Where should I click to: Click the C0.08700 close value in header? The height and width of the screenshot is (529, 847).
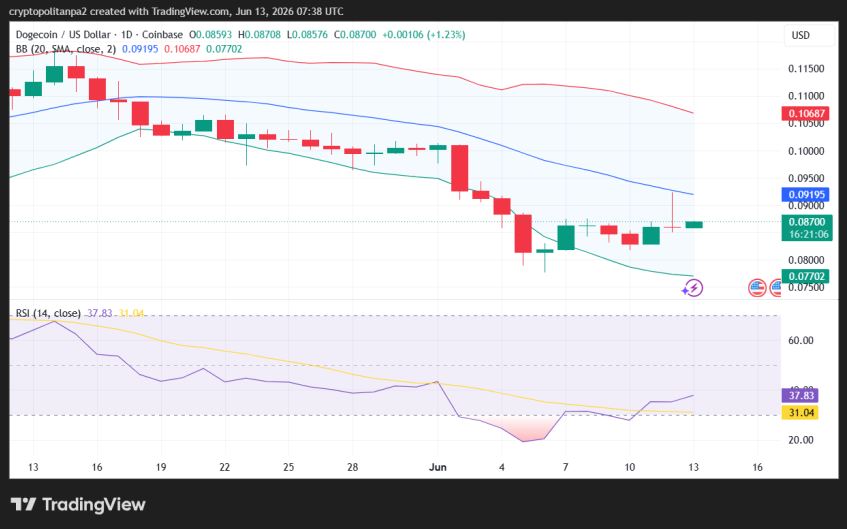(355, 35)
